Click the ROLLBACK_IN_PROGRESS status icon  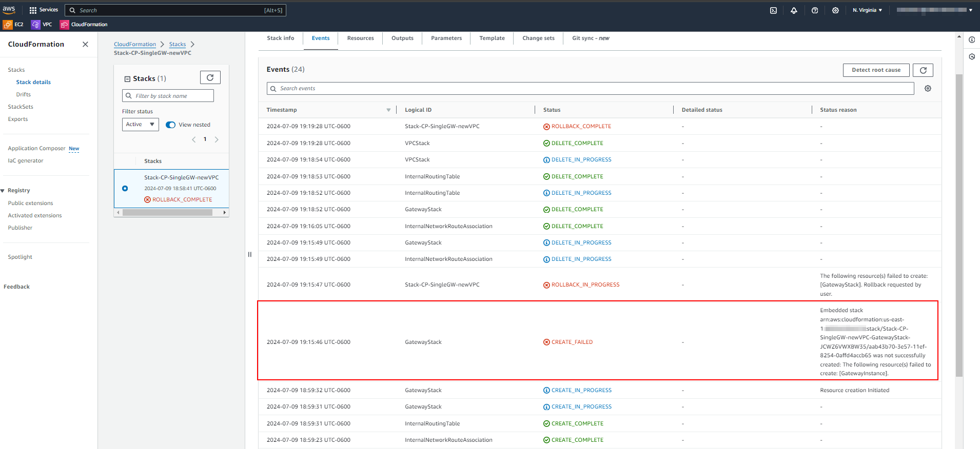546,285
